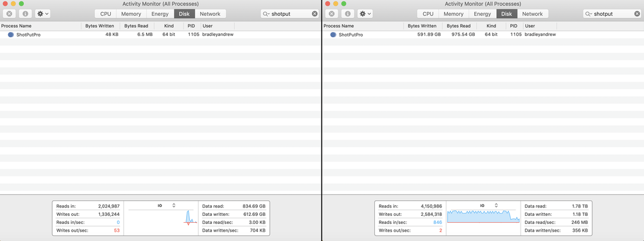Click Reads in value 2,024,987
This screenshot has width=644, height=241.
(109, 206)
